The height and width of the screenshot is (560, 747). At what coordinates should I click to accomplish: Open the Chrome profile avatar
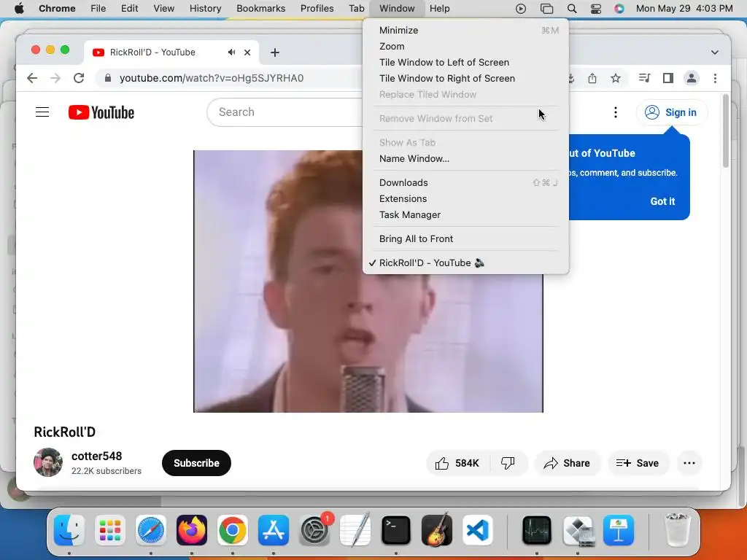(692, 78)
